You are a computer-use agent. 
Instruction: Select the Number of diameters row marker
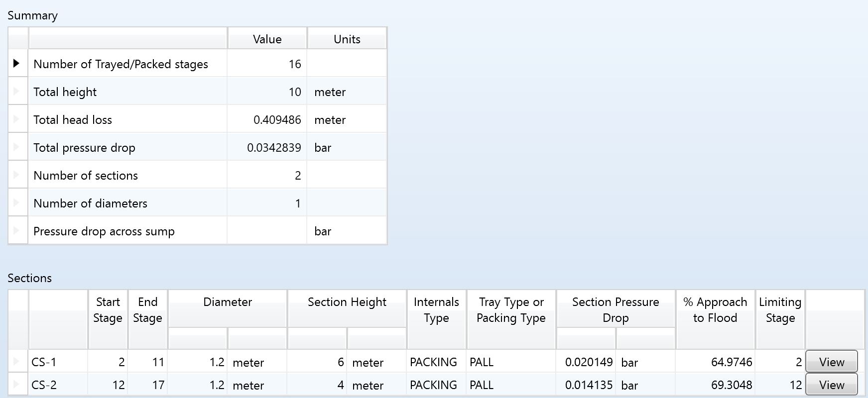pos(17,203)
